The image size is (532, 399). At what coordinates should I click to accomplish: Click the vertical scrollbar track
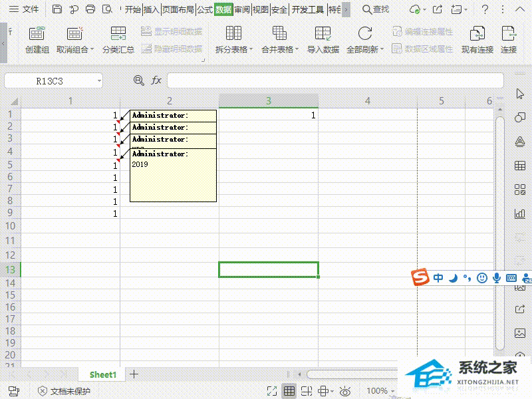(500, 232)
